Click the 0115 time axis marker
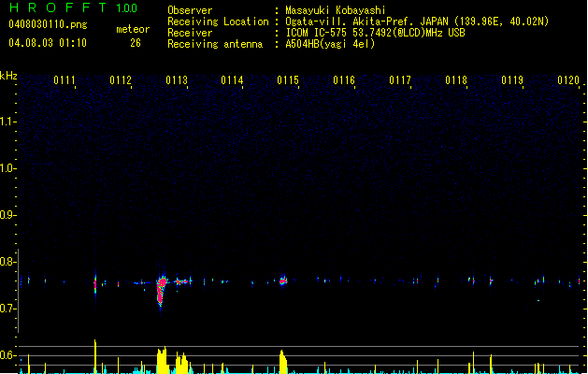 click(288, 80)
